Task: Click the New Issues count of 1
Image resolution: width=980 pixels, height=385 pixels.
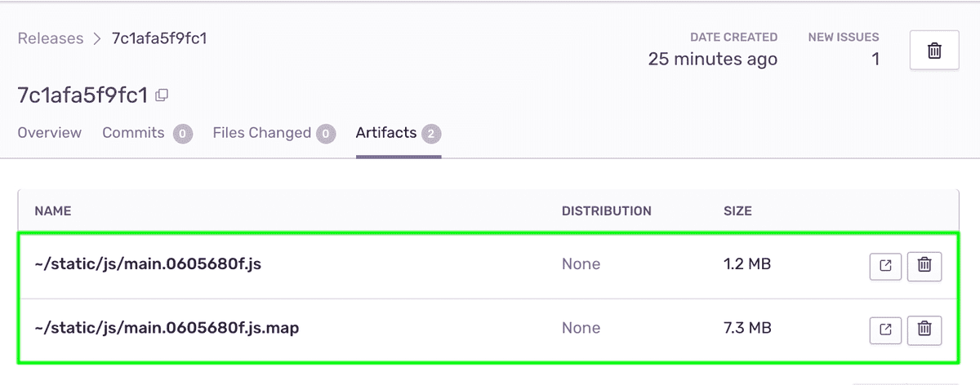Action: pyautogui.click(x=875, y=60)
